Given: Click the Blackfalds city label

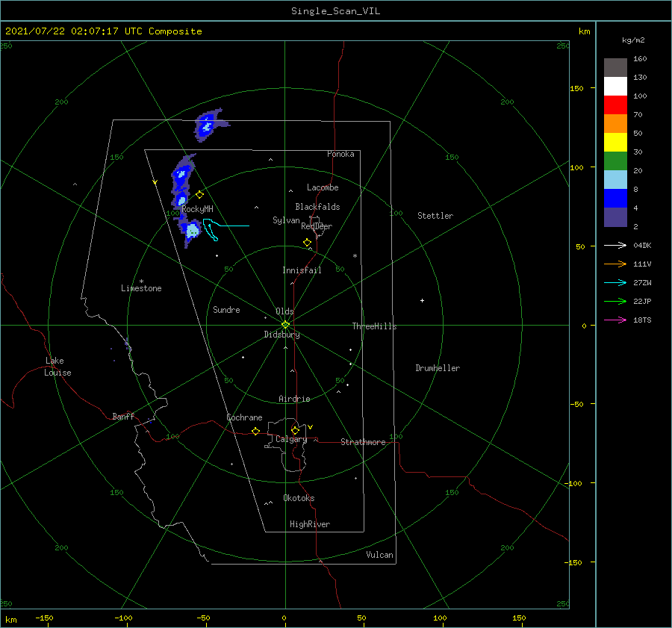Looking at the screenshot, I should pos(317,207).
